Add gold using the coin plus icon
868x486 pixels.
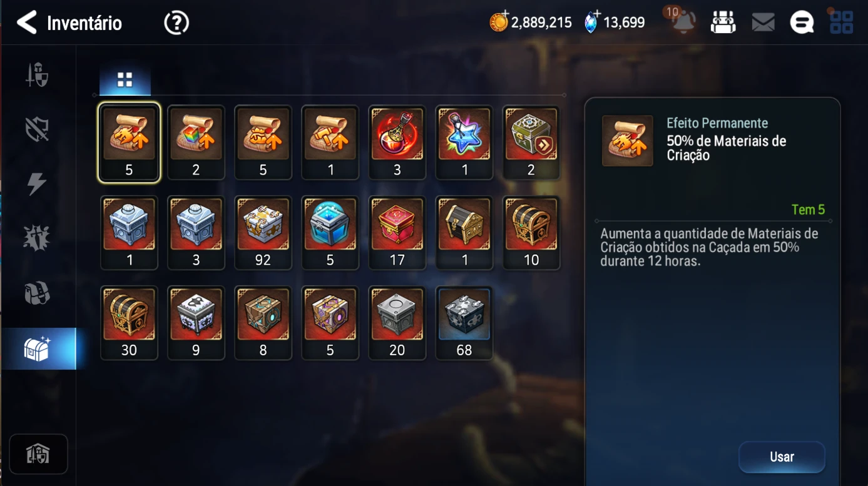coord(499,23)
